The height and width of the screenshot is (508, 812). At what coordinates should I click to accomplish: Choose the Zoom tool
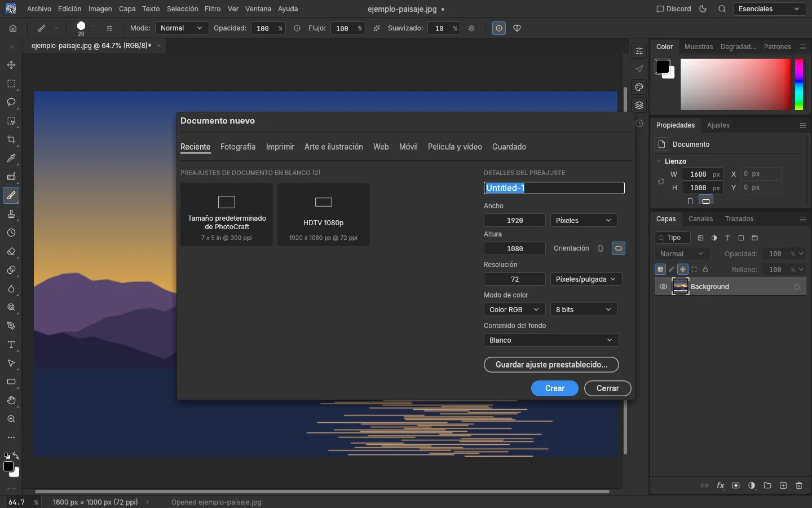11,419
